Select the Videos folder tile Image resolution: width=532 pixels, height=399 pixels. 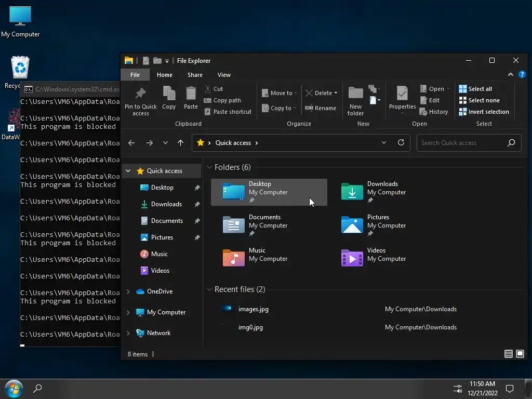[x=388, y=259]
